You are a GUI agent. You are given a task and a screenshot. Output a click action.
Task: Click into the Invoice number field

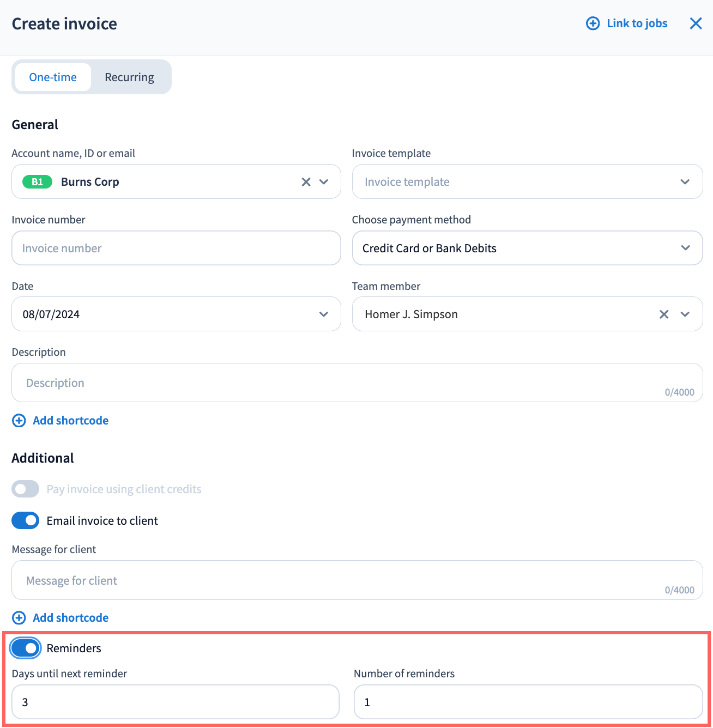(176, 248)
